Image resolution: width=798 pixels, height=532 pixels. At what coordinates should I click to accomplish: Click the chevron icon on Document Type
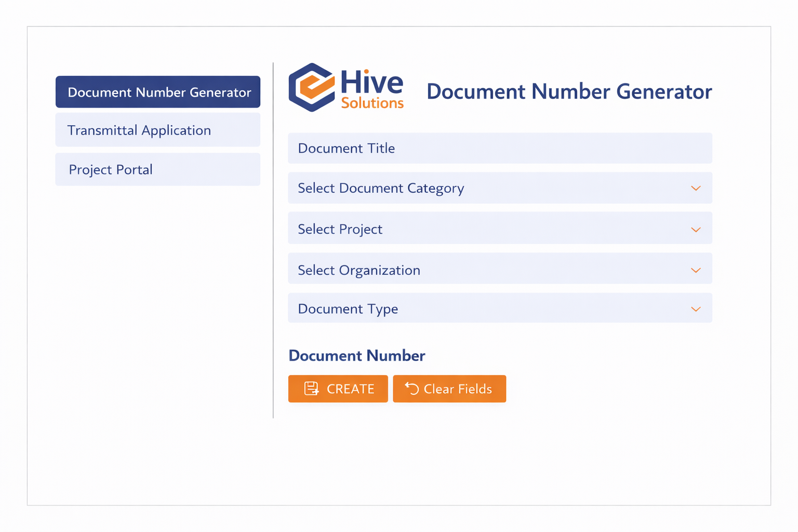(696, 309)
